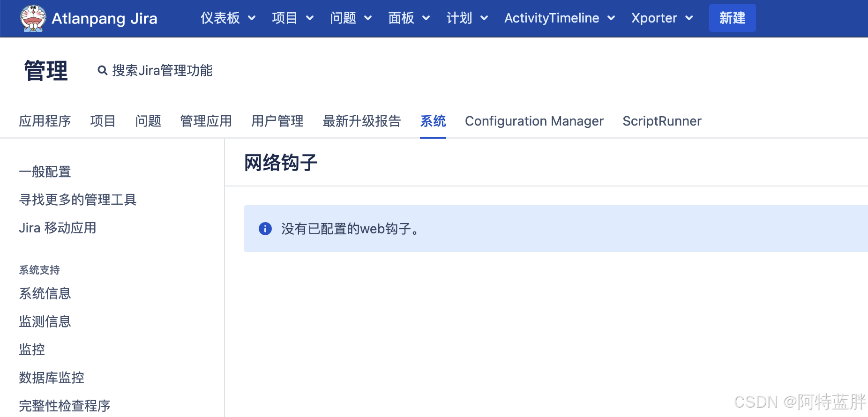Click the Atlanpang Jira logo icon

click(33, 18)
